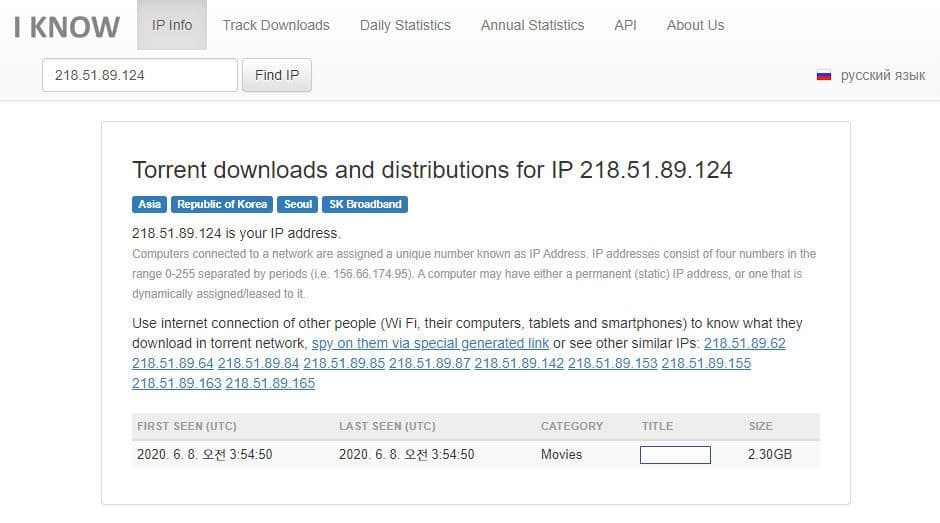
Task: Open similar IP 218.51.89.85
Action: pyautogui.click(x=344, y=363)
